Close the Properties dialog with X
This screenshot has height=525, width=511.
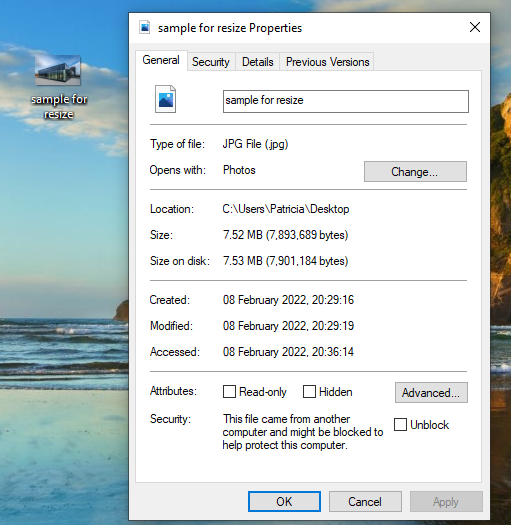pos(475,27)
